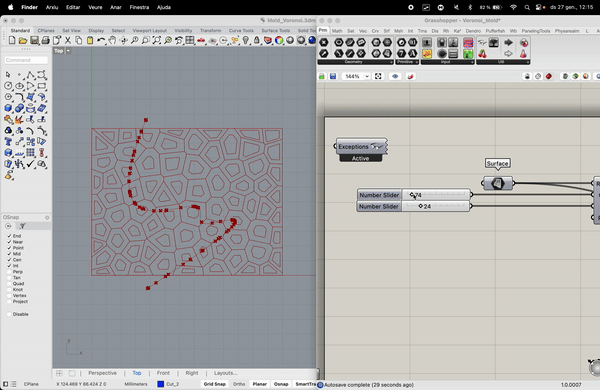Click the Cut scissors icon in Rhino toolbar
This screenshot has height=390, width=600.
68,40
